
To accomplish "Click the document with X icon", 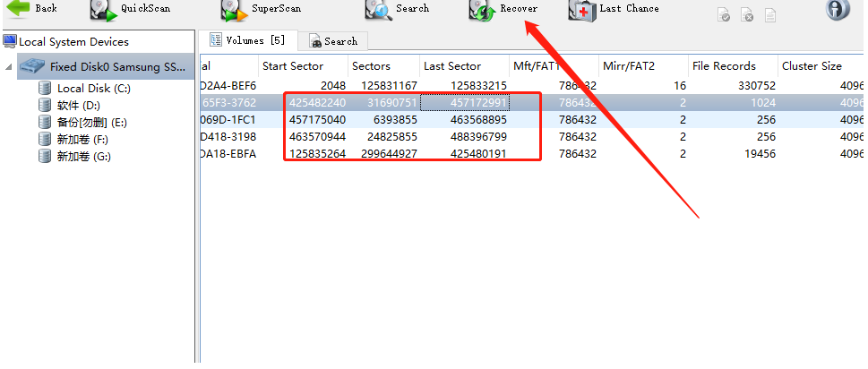I will [747, 15].
